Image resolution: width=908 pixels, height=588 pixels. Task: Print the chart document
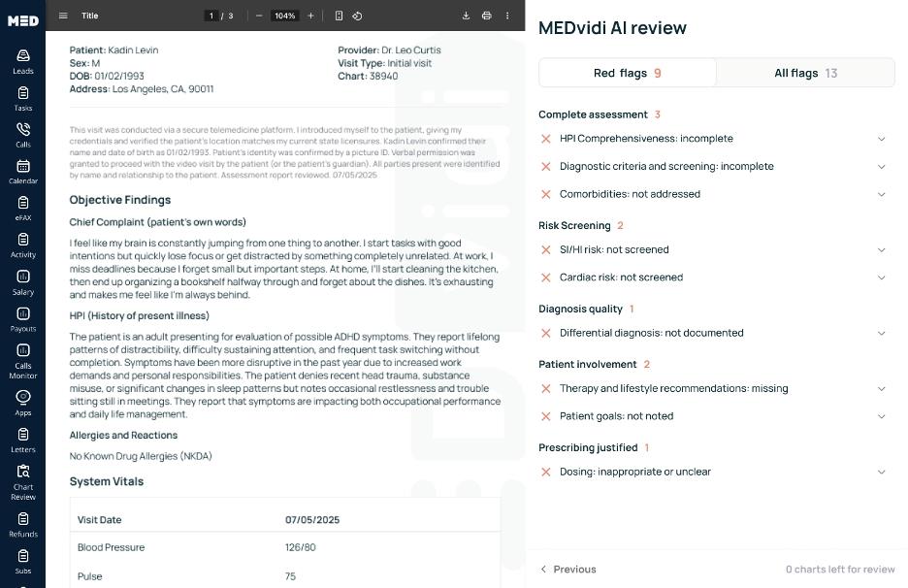click(486, 16)
